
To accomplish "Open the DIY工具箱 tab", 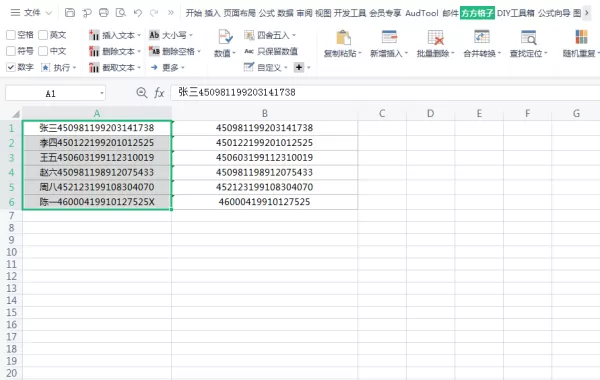I will (516, 13).
